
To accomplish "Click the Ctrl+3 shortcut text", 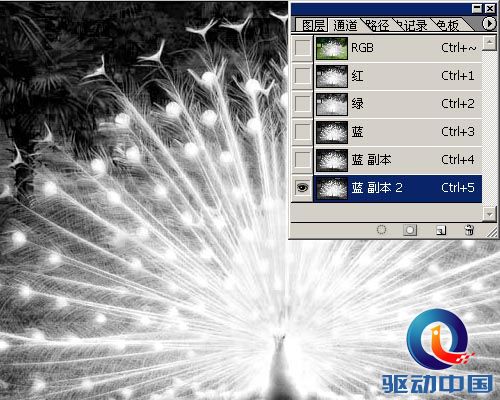I will pyautogui.click(x=458, y=132).
